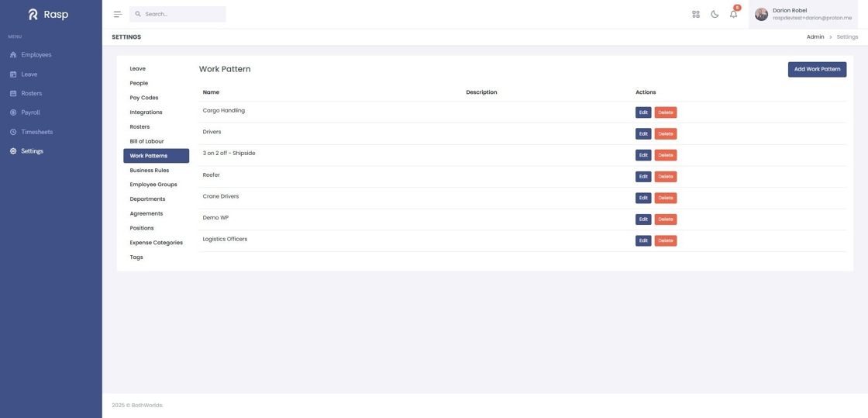Toggle the sidebar hamburger menu icon
The image size is (868, 418).
pyautogui.click(x=117, y=15)
